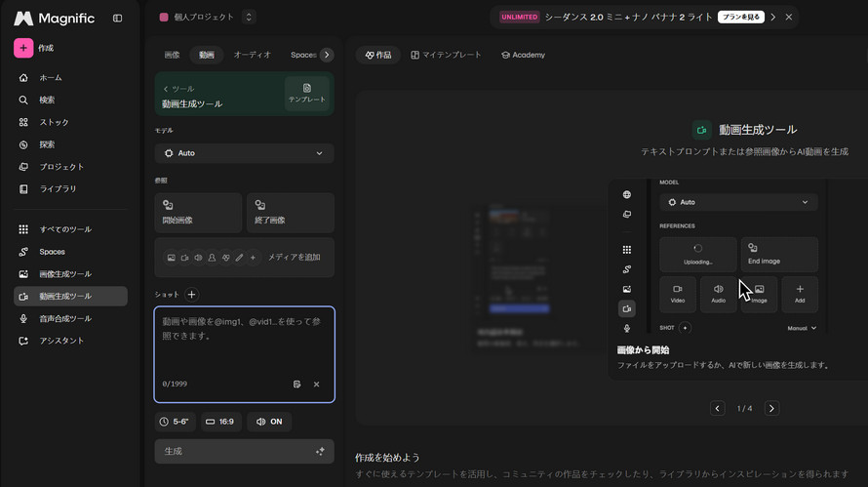
Task: Click the プランを見る button
Action: click(x=740, y=18)
